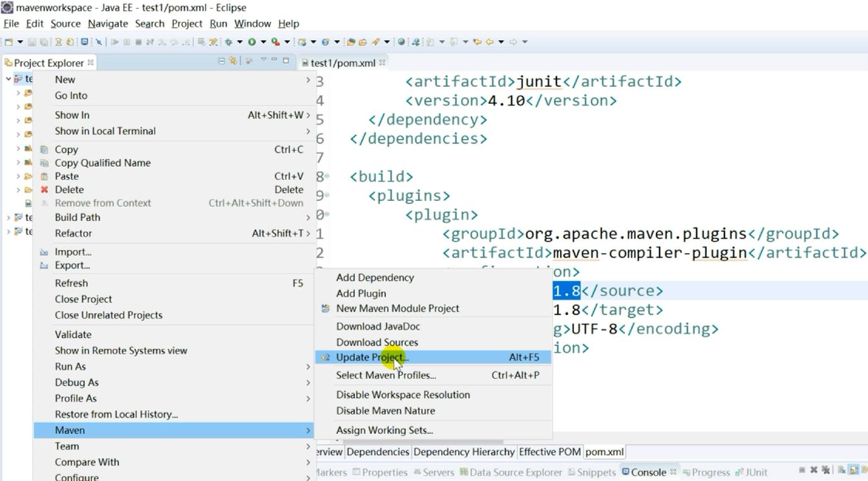Click the Resume debug toolbar icon
868x481 pixels.
click(115, 42)
